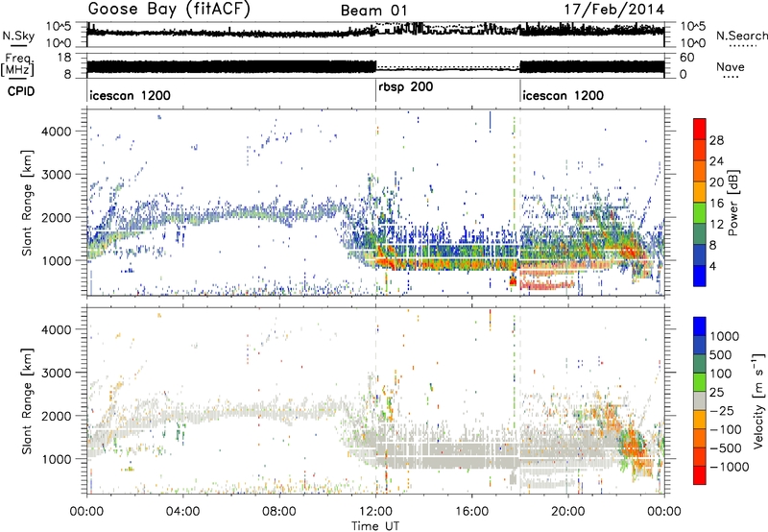Viewport: 768px width, 532px height.
Task: Click the '4000' tick on the power panel
Action: (57, 132)
